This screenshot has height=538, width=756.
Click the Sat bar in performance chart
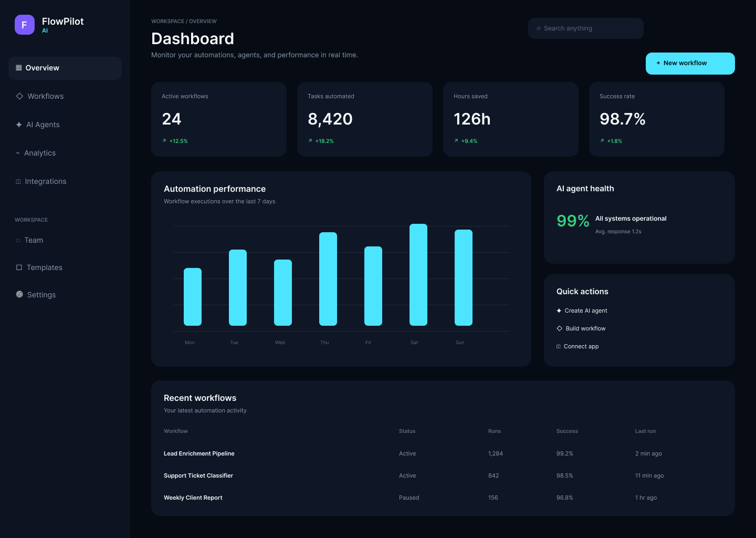pyautogui.click(x=418, y=275)
